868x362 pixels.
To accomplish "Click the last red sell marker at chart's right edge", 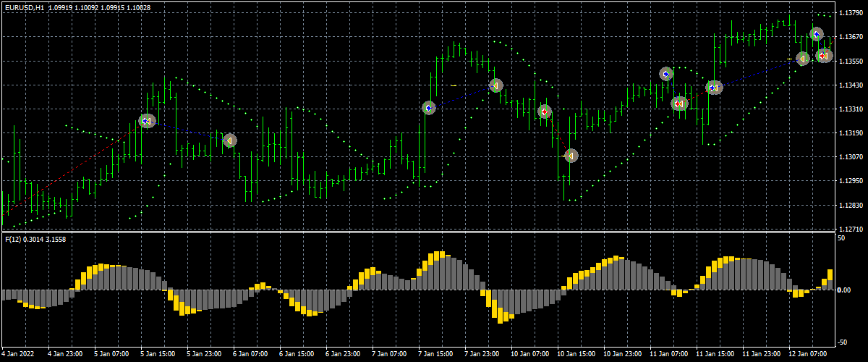I will [x=824, y=55].
